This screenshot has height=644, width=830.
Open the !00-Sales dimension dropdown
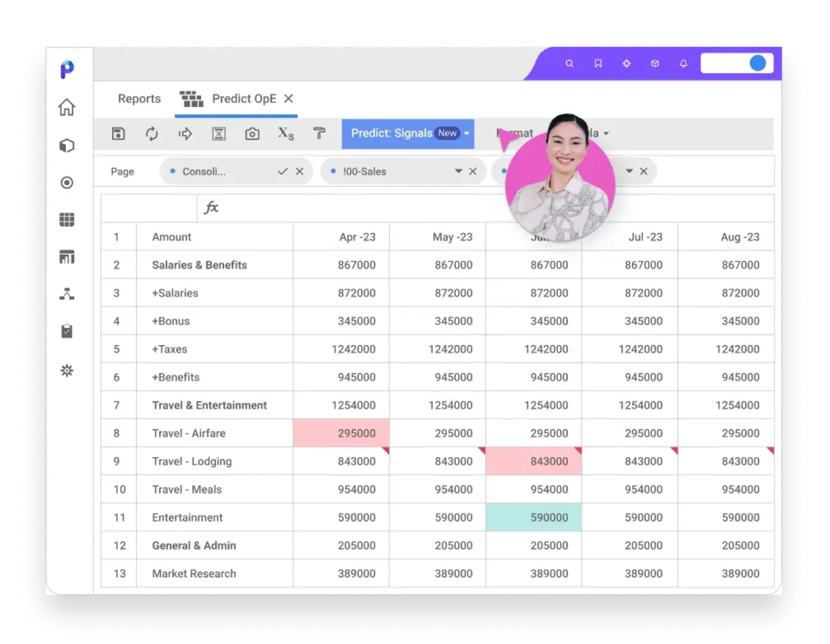pyautogui.click(x=459, y=172)
